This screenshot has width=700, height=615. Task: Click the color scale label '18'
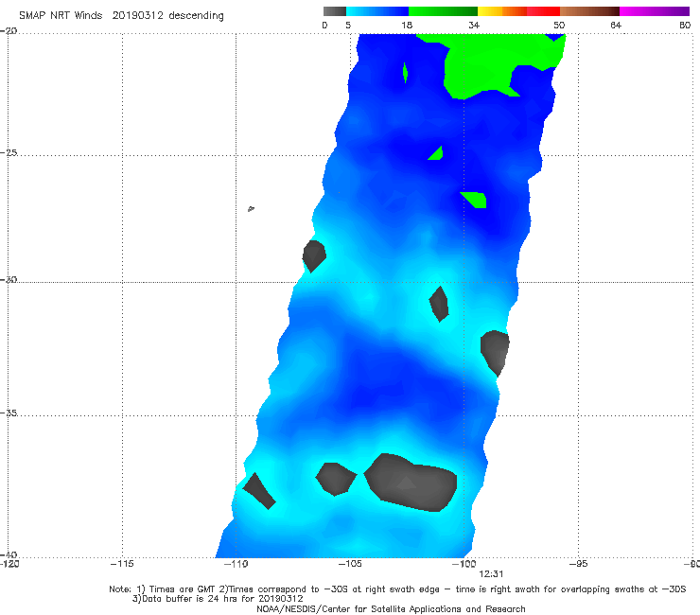[407, 26]
